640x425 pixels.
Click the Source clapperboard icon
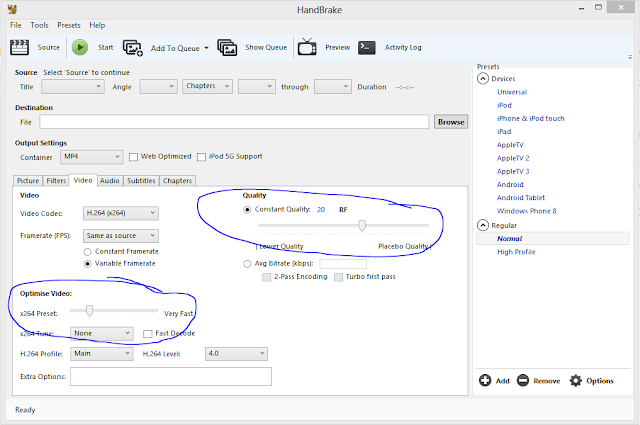click(x=19, y=47)
